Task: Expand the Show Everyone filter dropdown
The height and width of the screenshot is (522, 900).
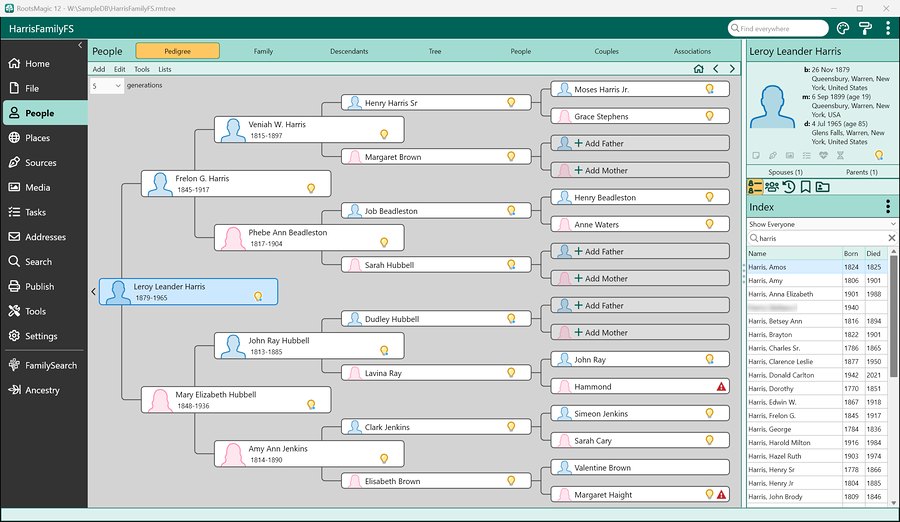Action: [821, 224]
